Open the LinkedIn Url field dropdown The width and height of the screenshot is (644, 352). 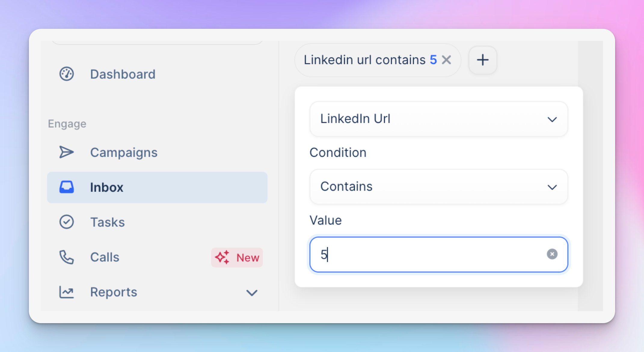439,119
